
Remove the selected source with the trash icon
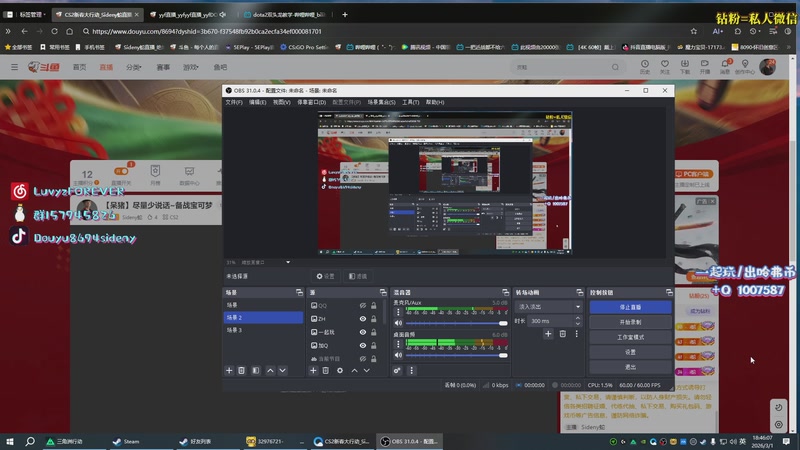point(326,370)
